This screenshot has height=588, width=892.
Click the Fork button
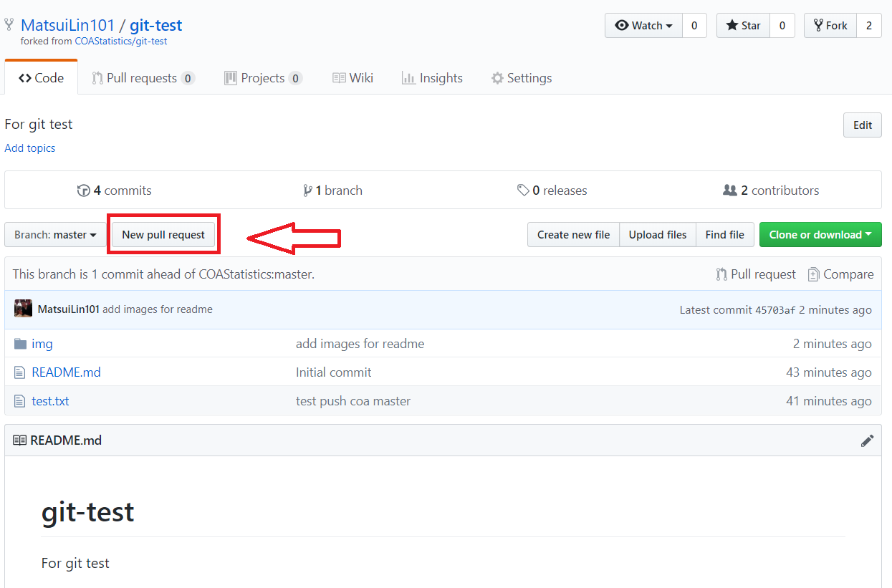point(830,25)
